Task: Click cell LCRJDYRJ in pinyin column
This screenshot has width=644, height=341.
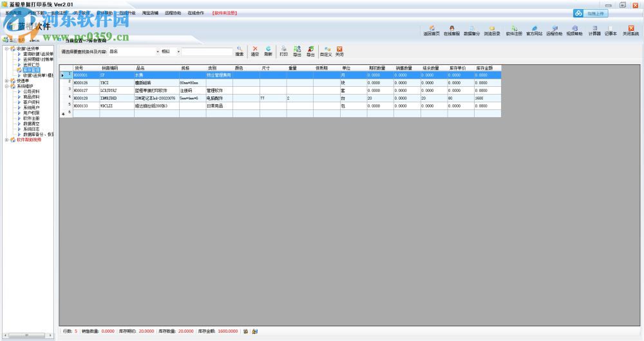Action: point(117,91)
